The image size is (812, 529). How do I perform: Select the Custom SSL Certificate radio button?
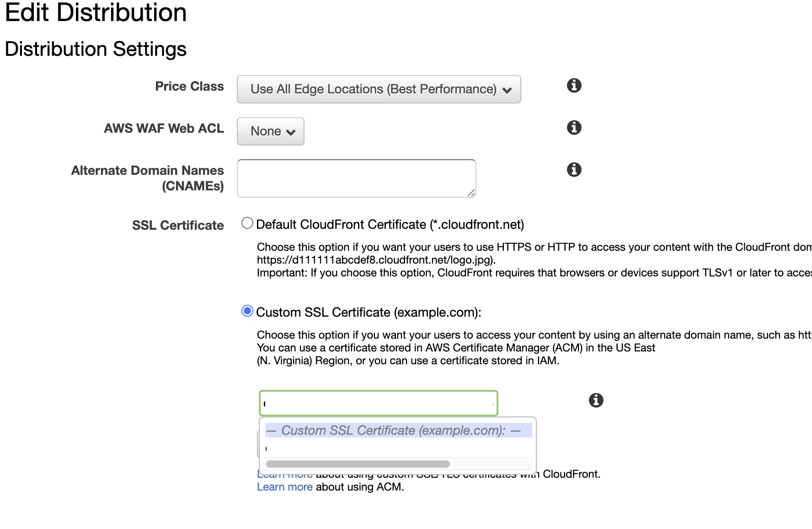(x=247, y=311)
